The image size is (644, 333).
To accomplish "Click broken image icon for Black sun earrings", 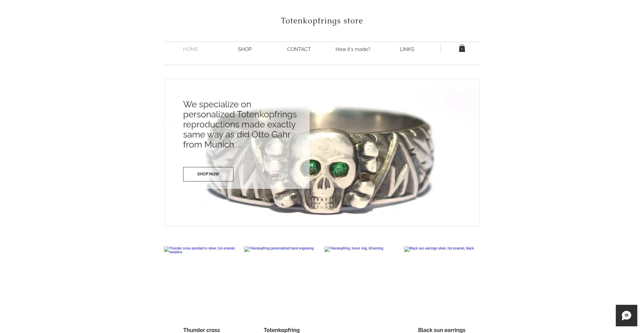I will click(x=407, y=249).
